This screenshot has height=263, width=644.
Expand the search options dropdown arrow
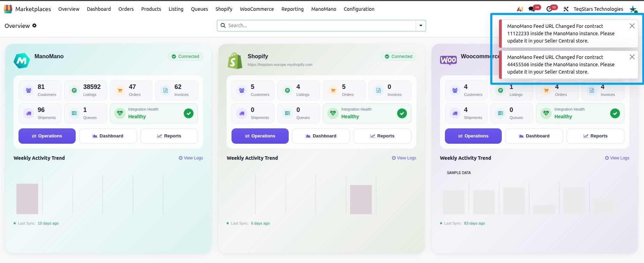421,25
